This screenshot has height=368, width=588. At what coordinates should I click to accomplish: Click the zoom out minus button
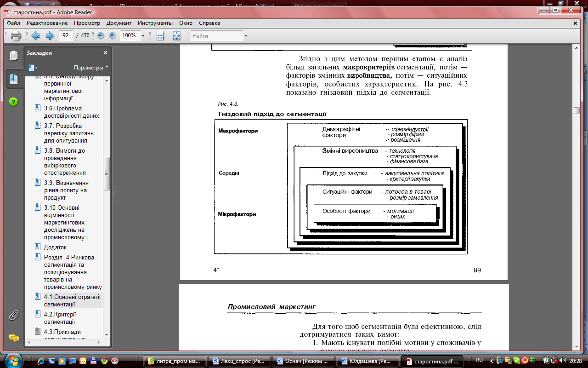101,35
